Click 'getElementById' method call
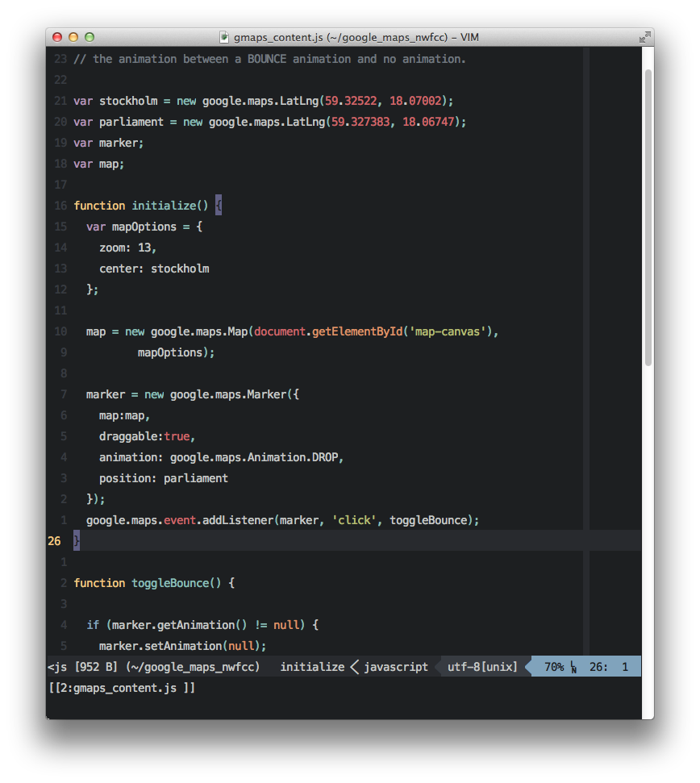Viewport: 700px width, 783px height. tap(357, 331)
